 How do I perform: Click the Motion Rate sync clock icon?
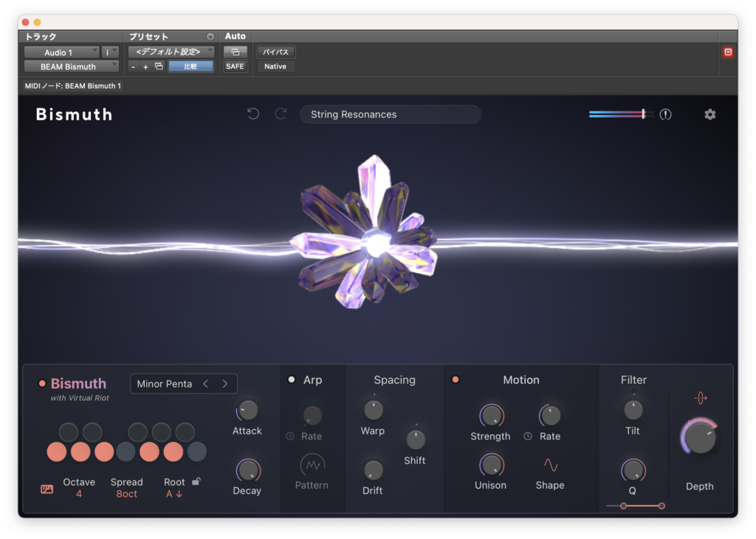point(528,436)
